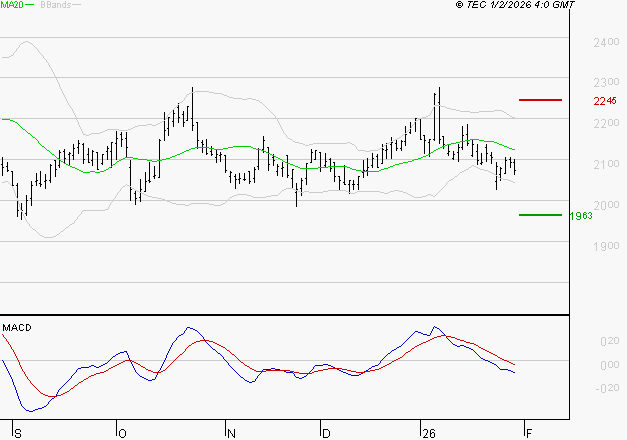
Task: Click the MA20 legend label
Action: pos(12,5)
